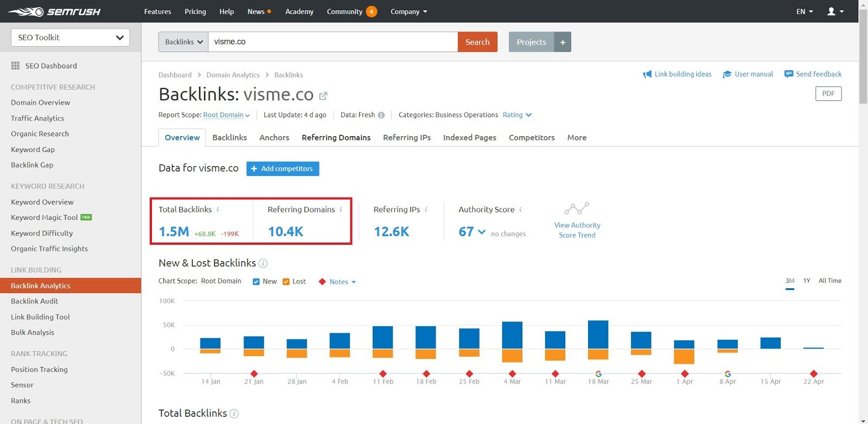This screenshot has height=424, width=868.
Task: Switch chart range to 1Y
Action: pyautogui.click(x=807, y=281)
